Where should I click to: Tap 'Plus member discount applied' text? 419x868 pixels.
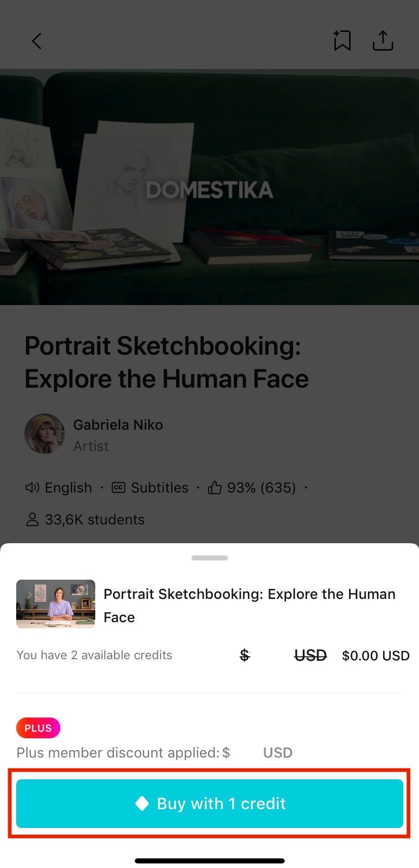pyautogui.click(x=118, y=752)
